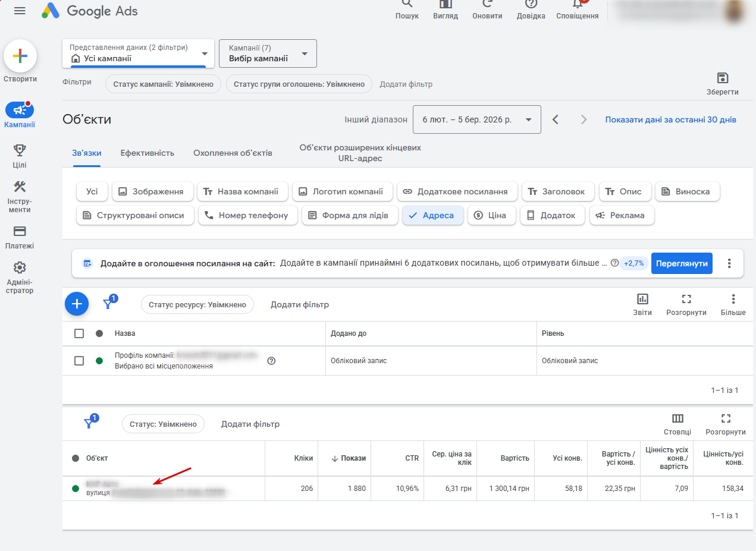Click the help icon by Профіль компанії
This screenshot has height=551, width=756.
[x=271, y=361]
